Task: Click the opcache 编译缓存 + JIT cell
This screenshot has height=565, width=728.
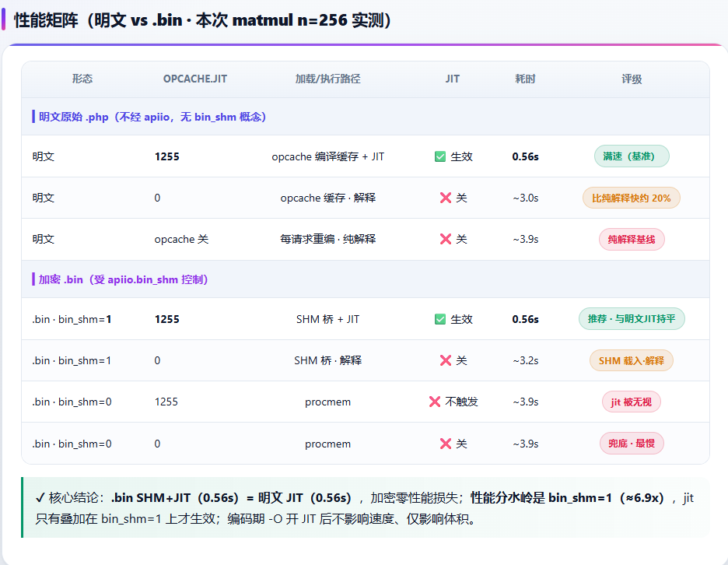Action: coord(327,156)
